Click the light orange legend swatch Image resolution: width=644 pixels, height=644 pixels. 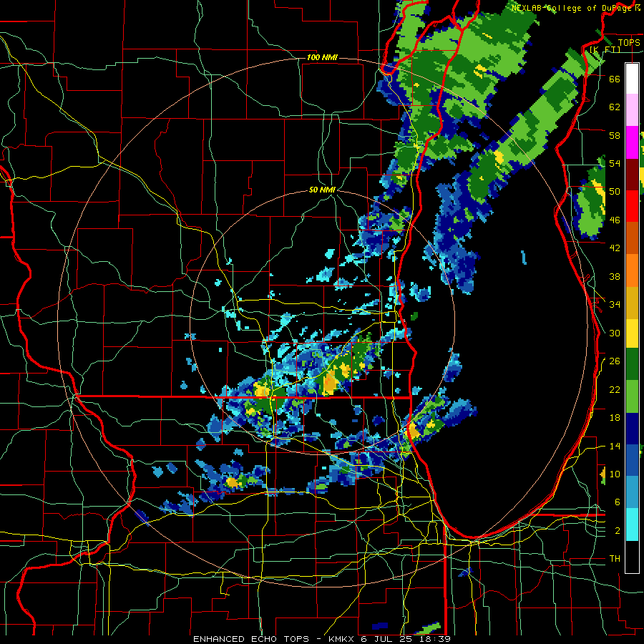tap(632, 270)
